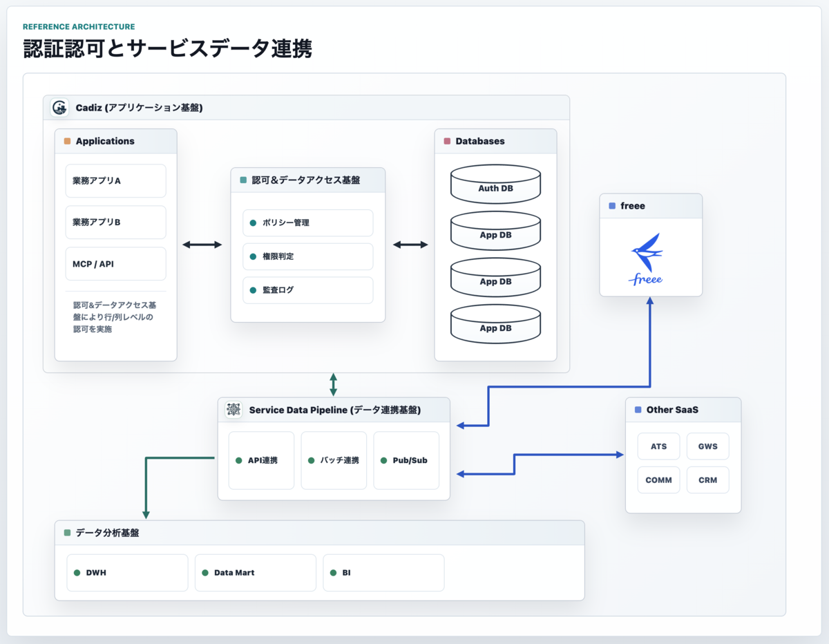Click the 認可&データアクセス基盤 panel heading

coord(306,180)
